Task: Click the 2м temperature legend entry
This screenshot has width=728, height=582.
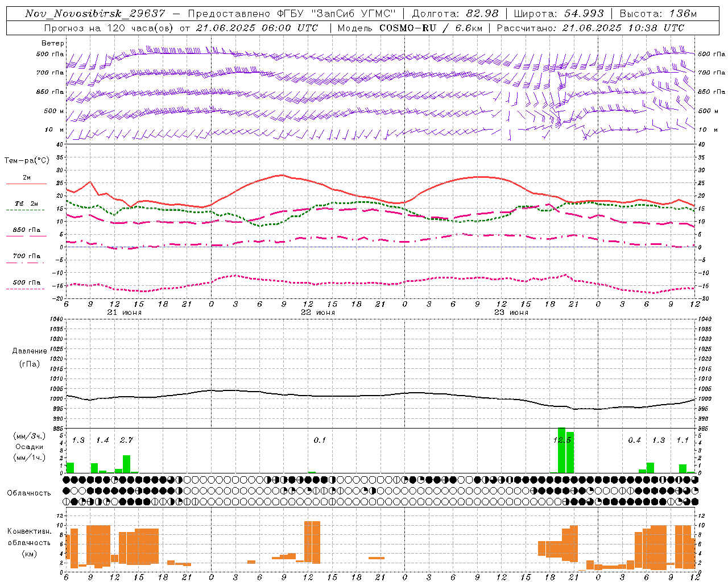Action: pyautogui.click(x=27, y=178)
